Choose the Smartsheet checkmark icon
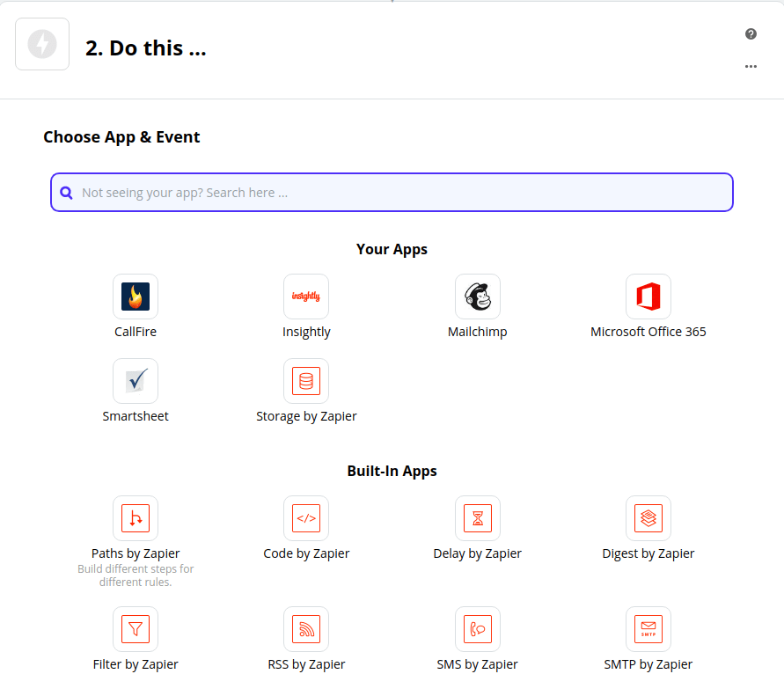This screenshot has height=696, width=784. coord(136,381)
